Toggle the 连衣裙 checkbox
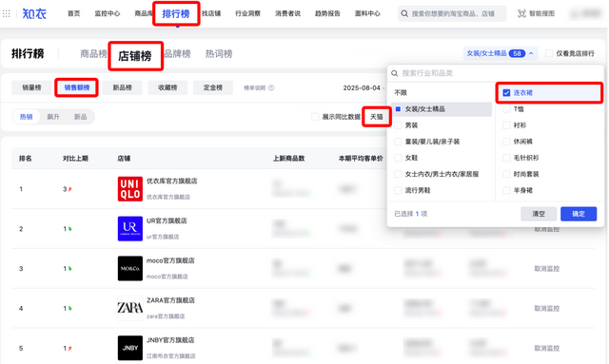The height and width of the screenshot is (364, 609). click(506, 93)
